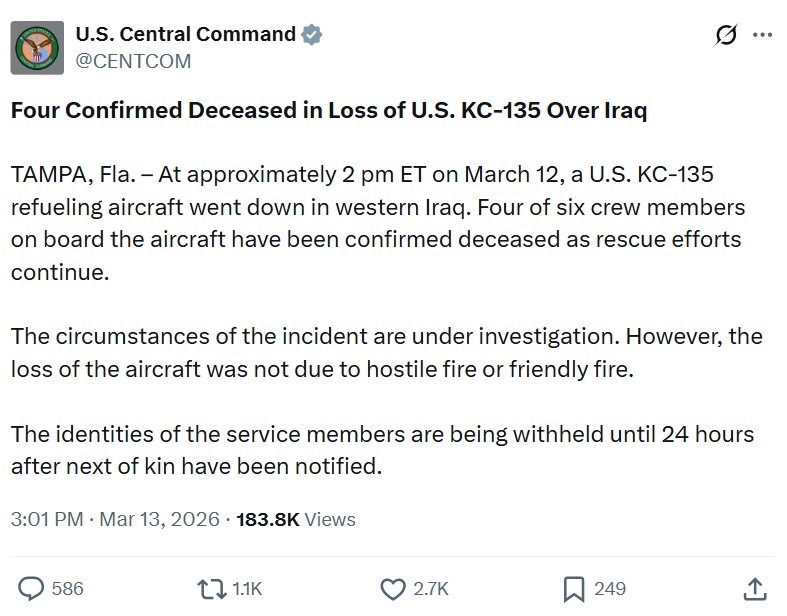This screenshot has height=616, width=787.
Task: Bookmark the post with the bookmark icon
Action: (x=576, y=588)
